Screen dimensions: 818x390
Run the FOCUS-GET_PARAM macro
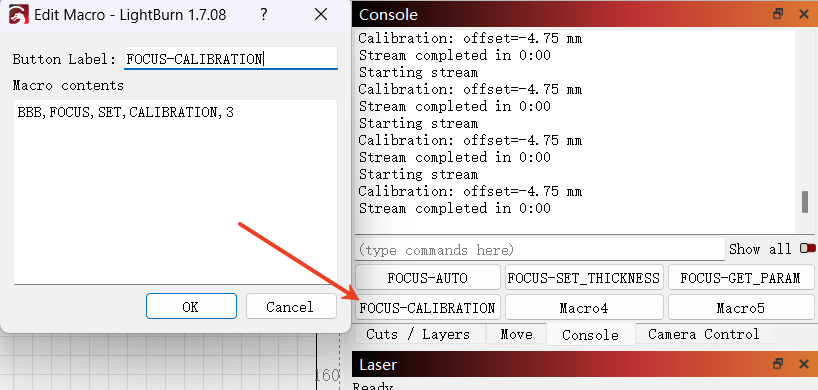coord(741,277)
